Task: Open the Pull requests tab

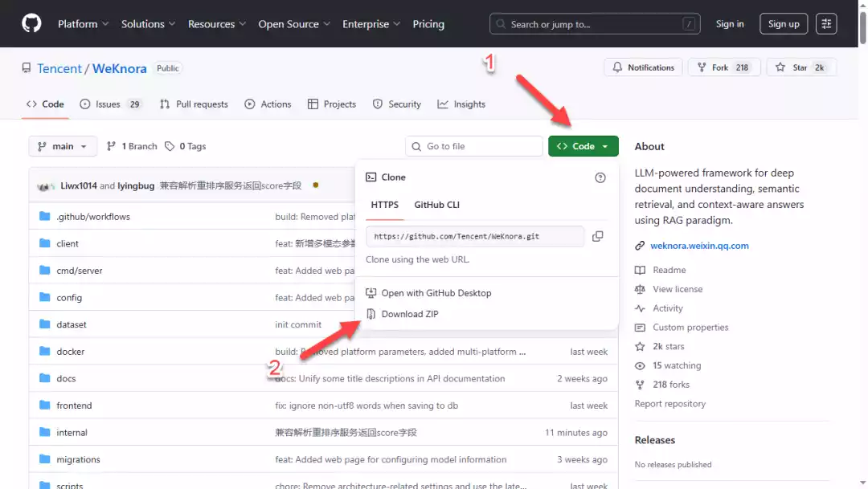Action: 194,104
